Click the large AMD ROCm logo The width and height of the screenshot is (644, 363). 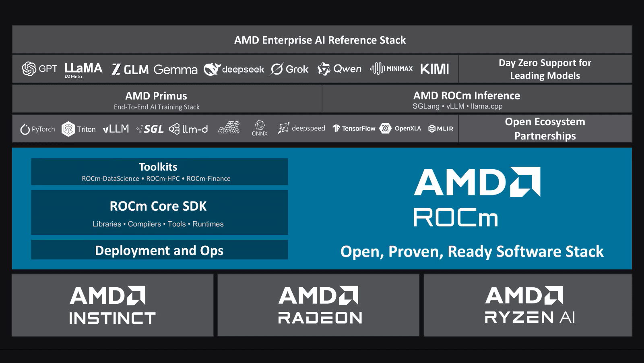(x=477, y=197)
